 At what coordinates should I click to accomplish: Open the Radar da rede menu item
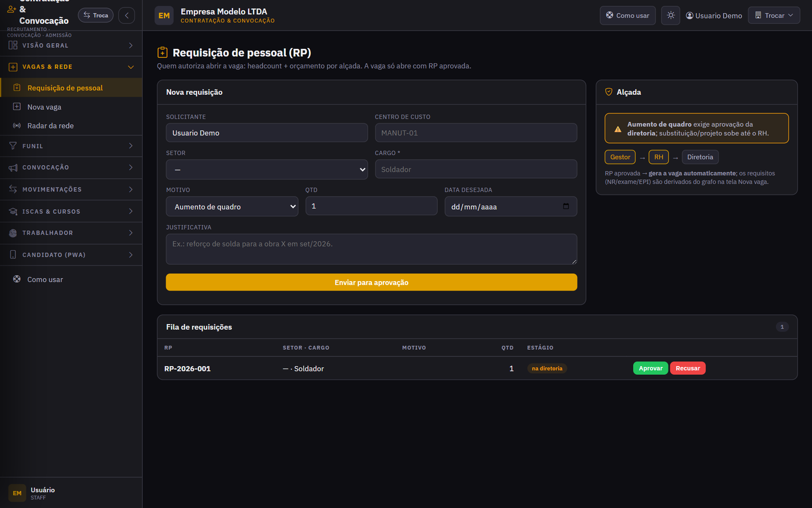tap(71, 126)
